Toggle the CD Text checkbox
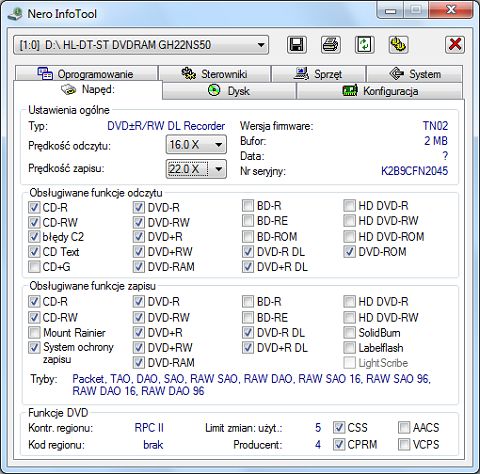The height and width of the screenshot is (474, 480). coord(34,252)
